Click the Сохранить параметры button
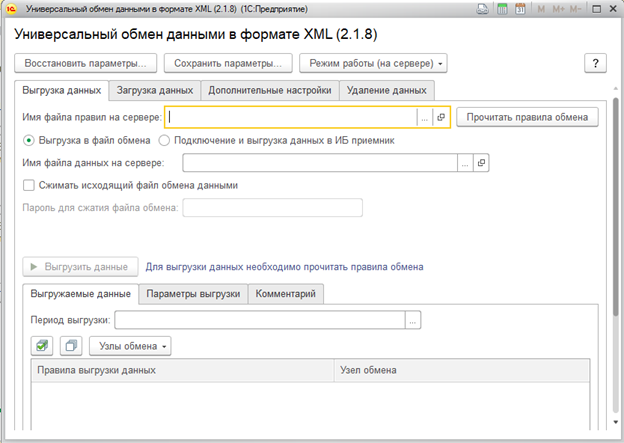 click(226, 63)
